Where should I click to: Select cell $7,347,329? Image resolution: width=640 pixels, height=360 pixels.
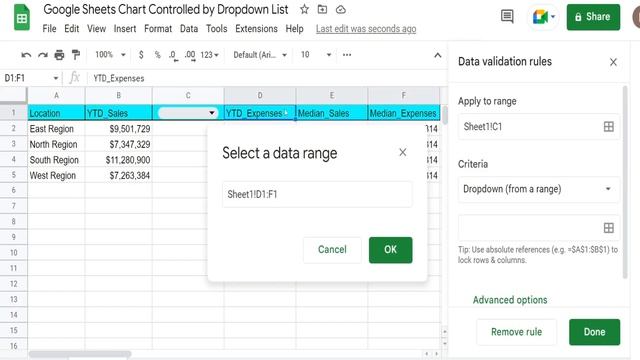pos(118,144)
